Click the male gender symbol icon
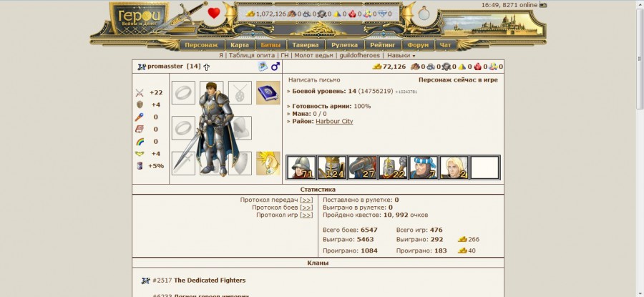Screen dimensions: 644x297 click(275, 66)
